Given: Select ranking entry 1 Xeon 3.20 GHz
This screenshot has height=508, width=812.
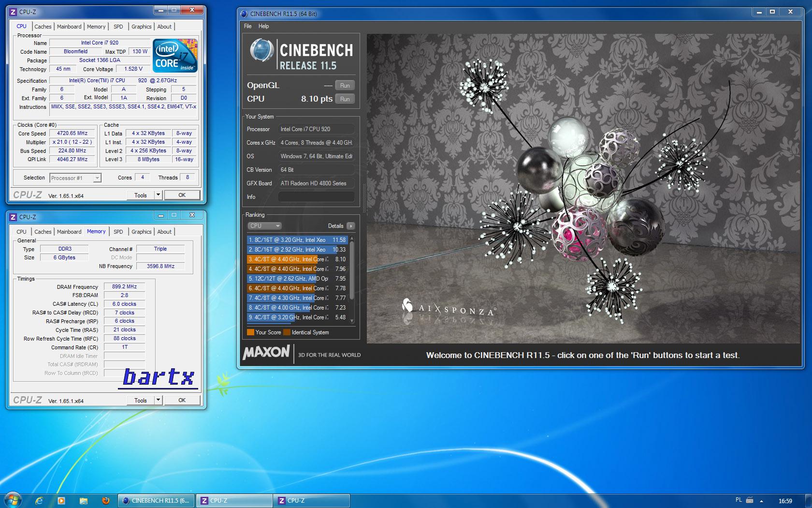Looking at the screenshot, I should coord(297,240).
